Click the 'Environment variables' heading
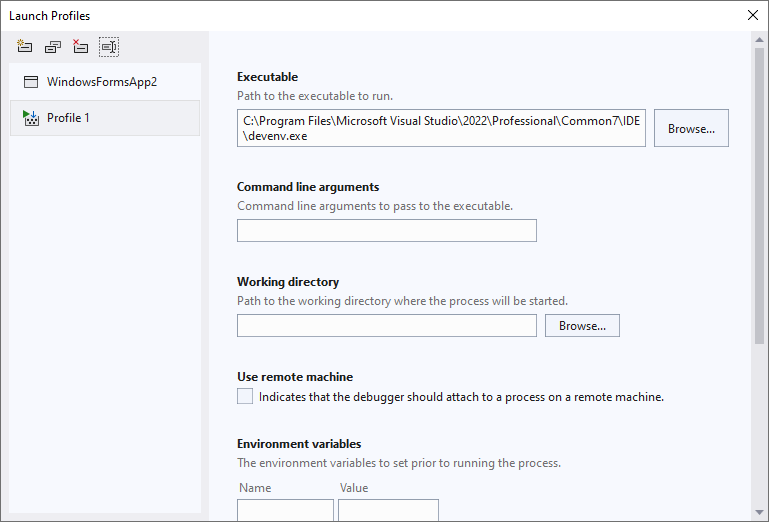Viewport: 769px width, 522px height. coord(299,444)
